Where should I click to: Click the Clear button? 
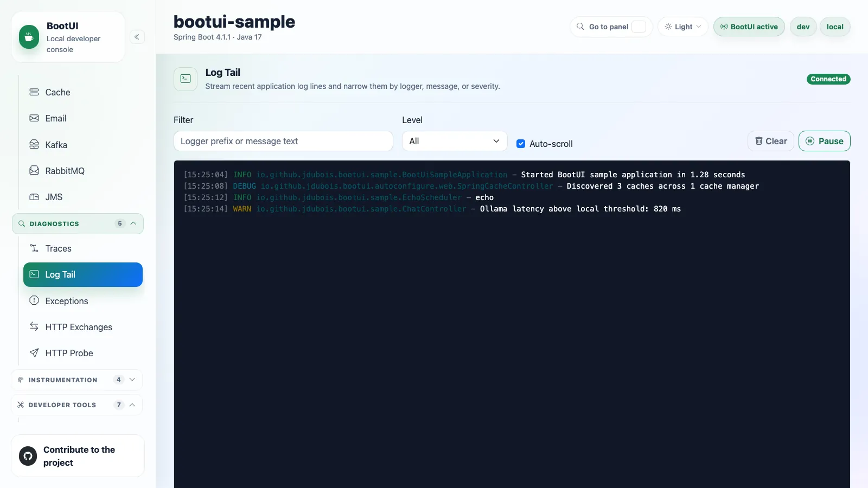coord(771,141)
